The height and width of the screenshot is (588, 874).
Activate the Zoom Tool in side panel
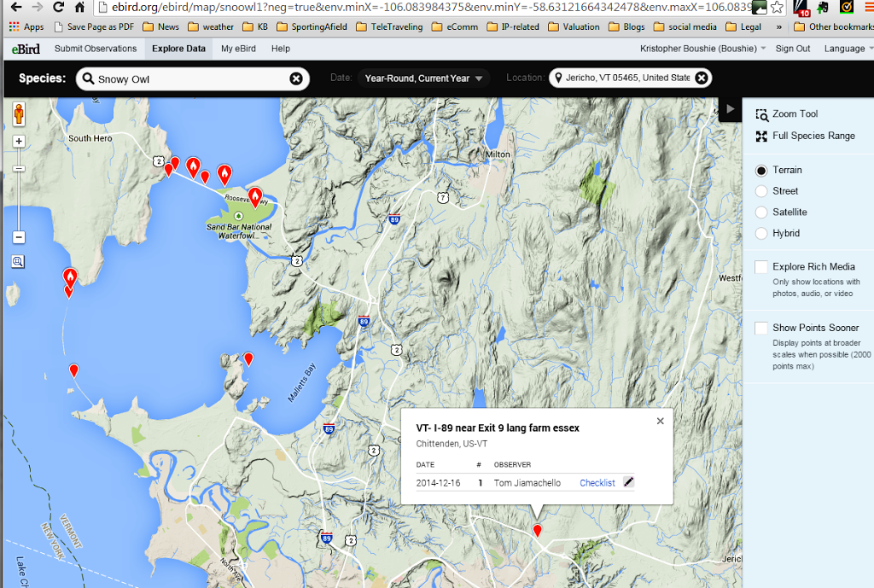tap(786, 114)
